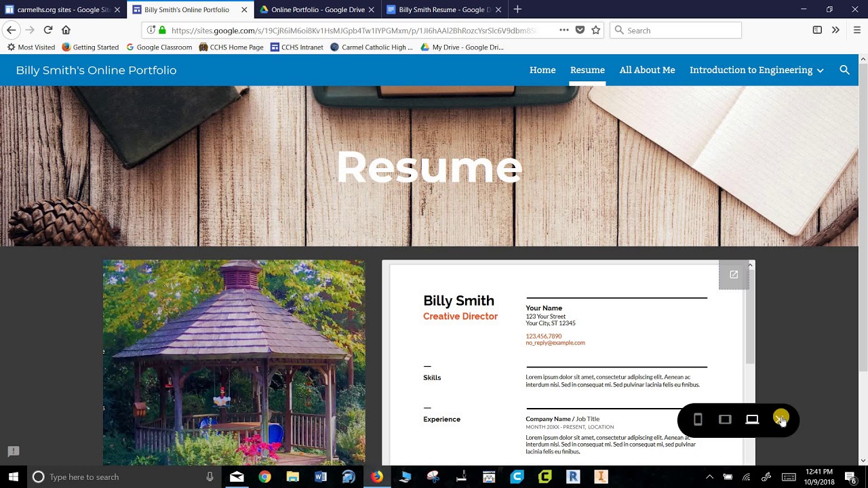Open the Resume navigation item
The height and width of the screenshot is (488, 868).
587,70
